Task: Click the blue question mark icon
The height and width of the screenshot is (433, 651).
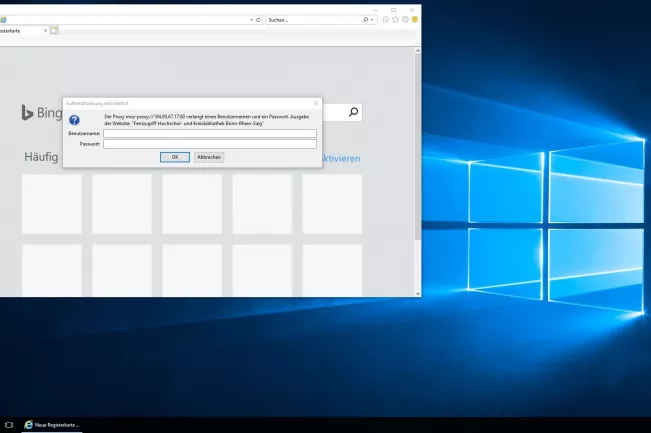Action: coord(74,120)
